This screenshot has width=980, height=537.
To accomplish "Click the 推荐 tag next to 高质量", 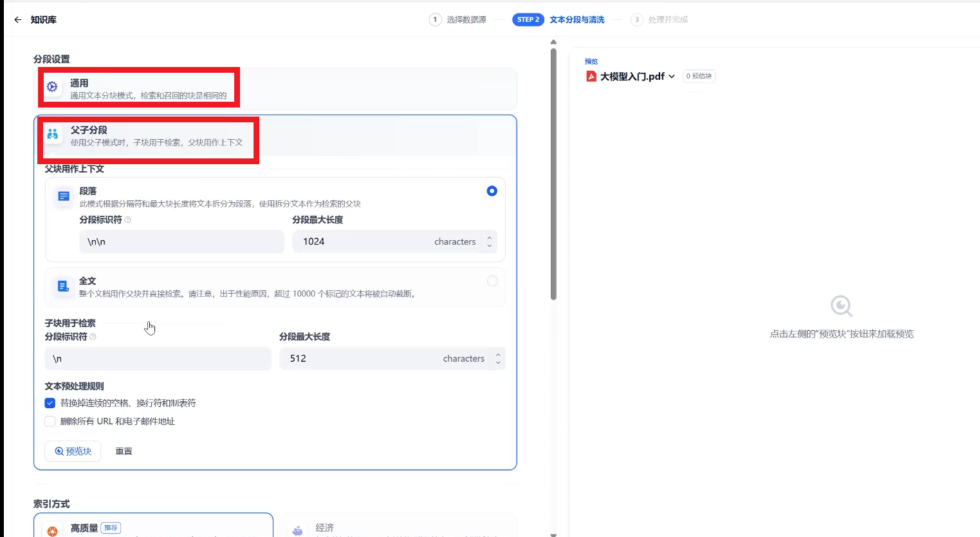I will 111,528.
